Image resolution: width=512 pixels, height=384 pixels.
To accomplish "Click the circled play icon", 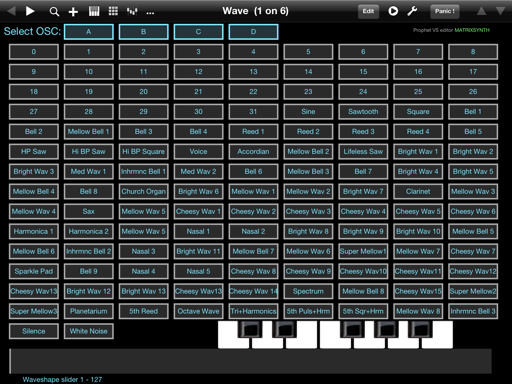I will click(393, 11).
